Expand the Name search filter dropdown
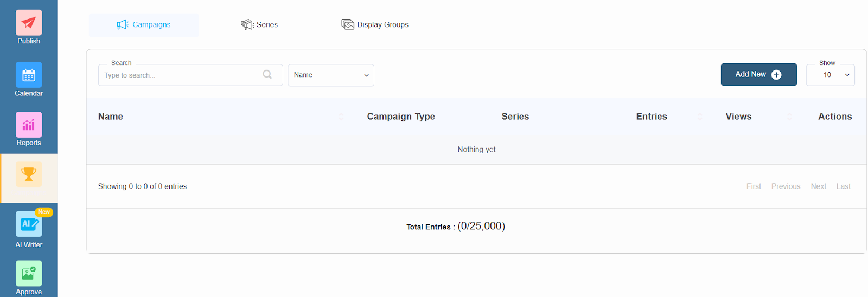 pos(330,75)
